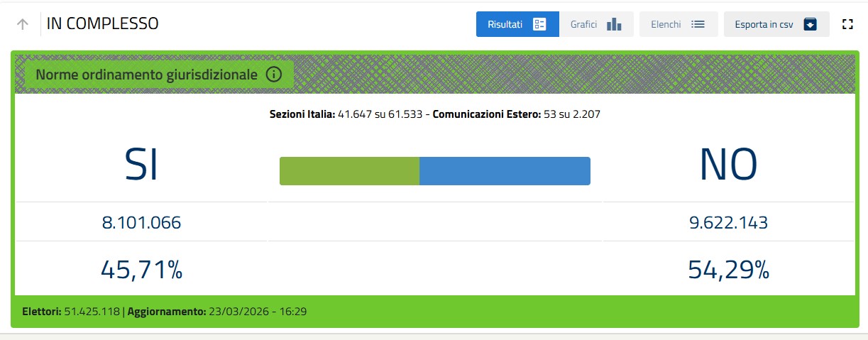Viewport: 868px width, 340px height.
Task: Click the bar chart icon in Grafici
Action: coord(614,24)
